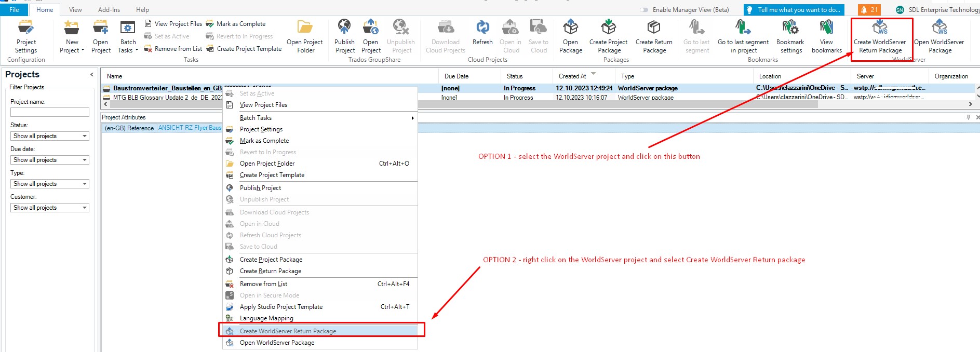Screen dimensions: 980x352
Task: Switch to the View ribbon tab
Action: point(75,10)
